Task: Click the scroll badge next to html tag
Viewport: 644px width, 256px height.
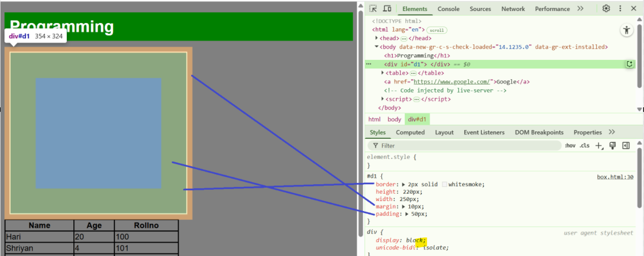Action: pos(437,30)
